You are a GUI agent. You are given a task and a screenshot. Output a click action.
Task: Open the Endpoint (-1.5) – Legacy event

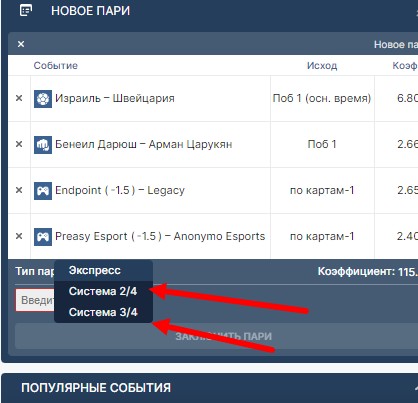coord(120,190)
